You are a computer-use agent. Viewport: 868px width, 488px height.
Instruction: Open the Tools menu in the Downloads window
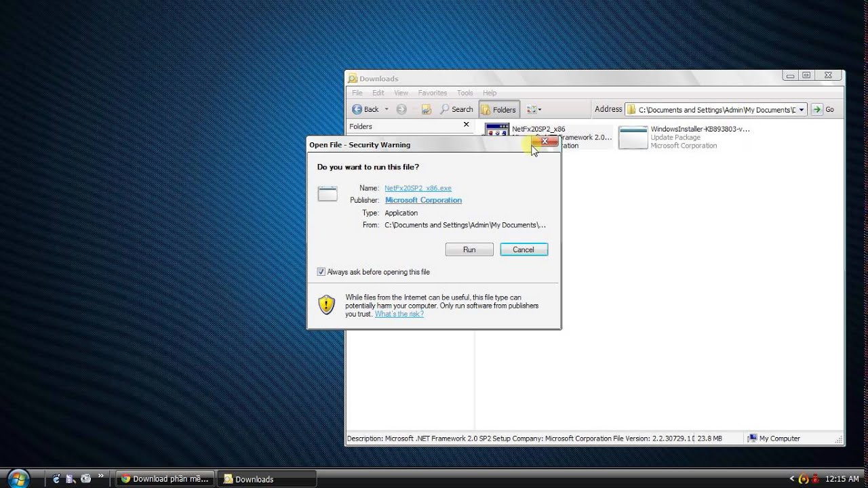click(465, 93)
